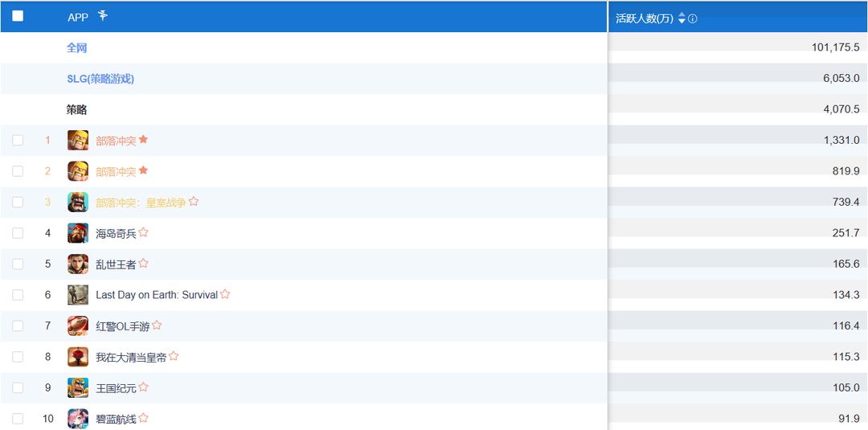Click Last Day on Earth: Survival name
868x430 pixels.
[x=157, y=295]
